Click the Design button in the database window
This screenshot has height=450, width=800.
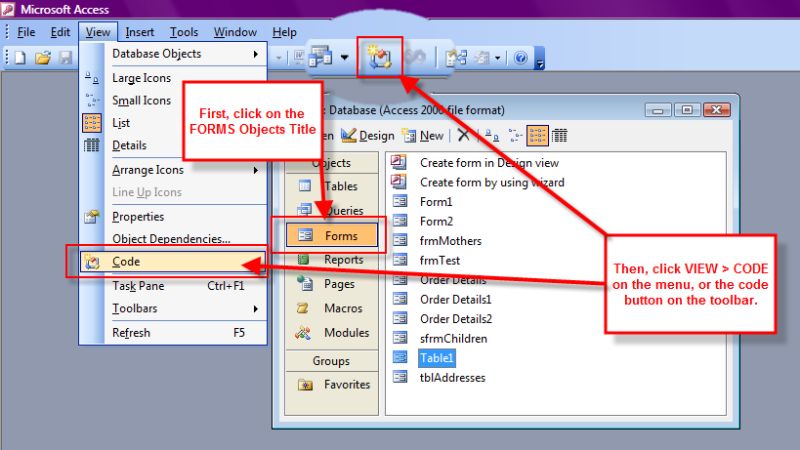click(368, 136)
